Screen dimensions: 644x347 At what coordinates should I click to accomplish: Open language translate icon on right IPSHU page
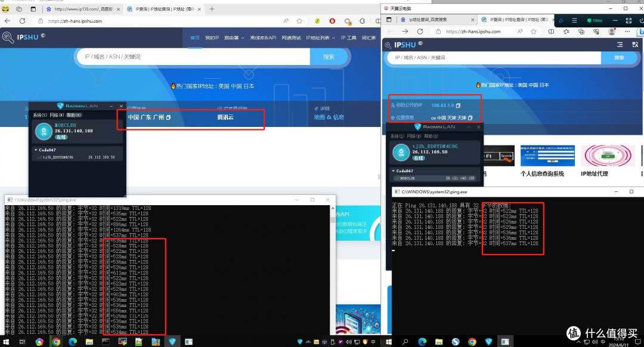tap(635, 44)
